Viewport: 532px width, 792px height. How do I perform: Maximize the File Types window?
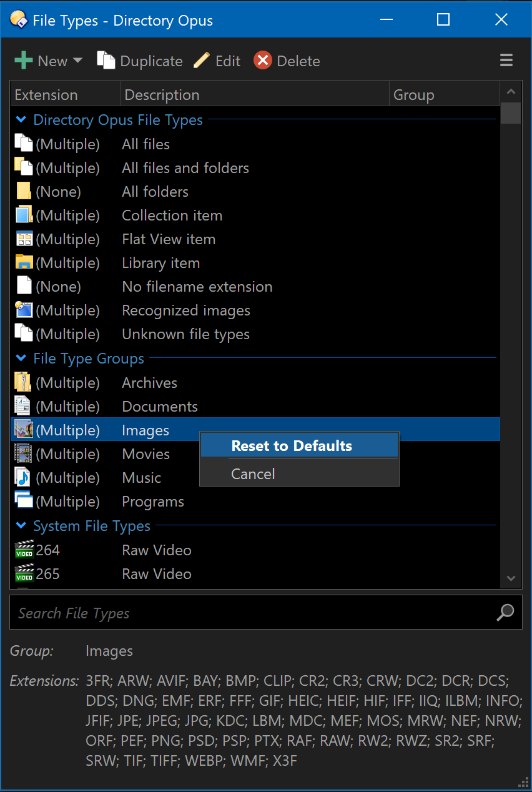[443, 20]
